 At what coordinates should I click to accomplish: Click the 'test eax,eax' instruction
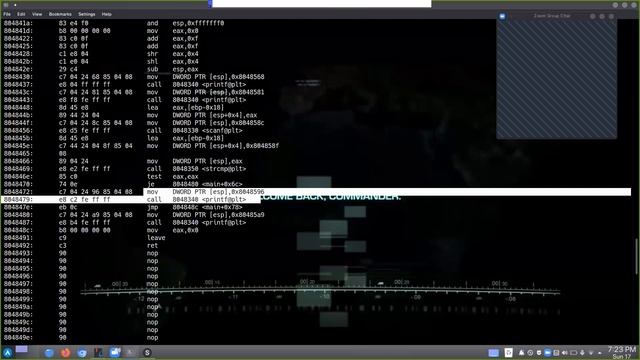click(173, 177)
